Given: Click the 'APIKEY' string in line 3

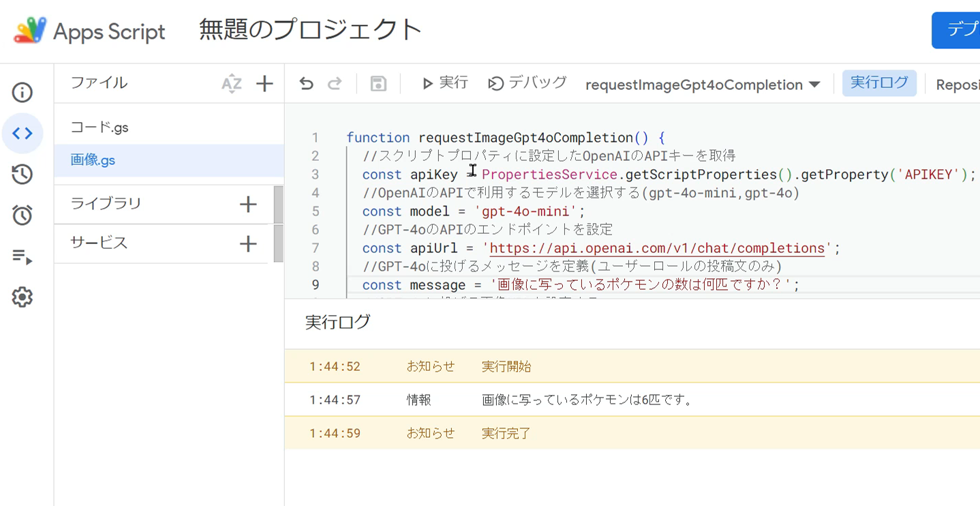Looking at the screenshot, I should (x=928, y=175).
